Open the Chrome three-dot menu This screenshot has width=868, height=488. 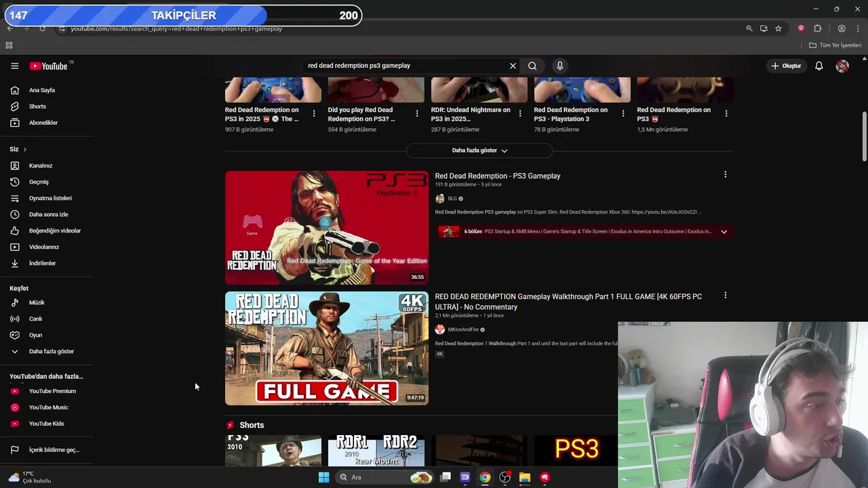click(859, 28)
